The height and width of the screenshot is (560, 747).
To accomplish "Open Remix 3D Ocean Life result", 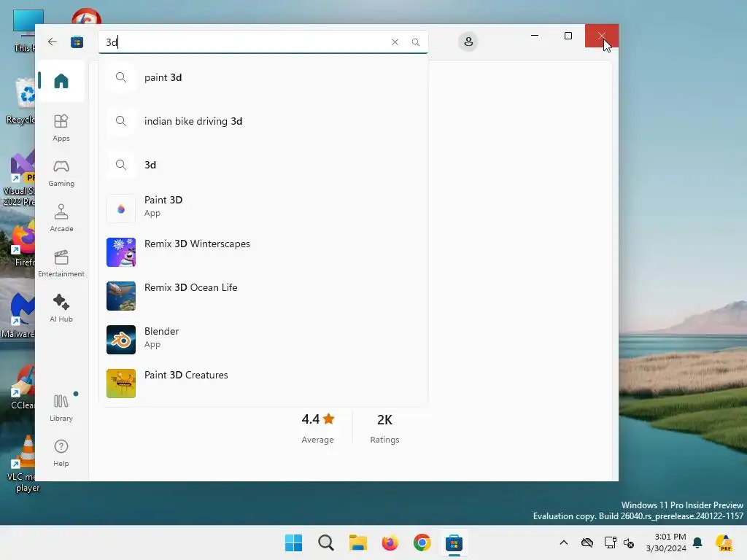I will [x=263, y=296].
